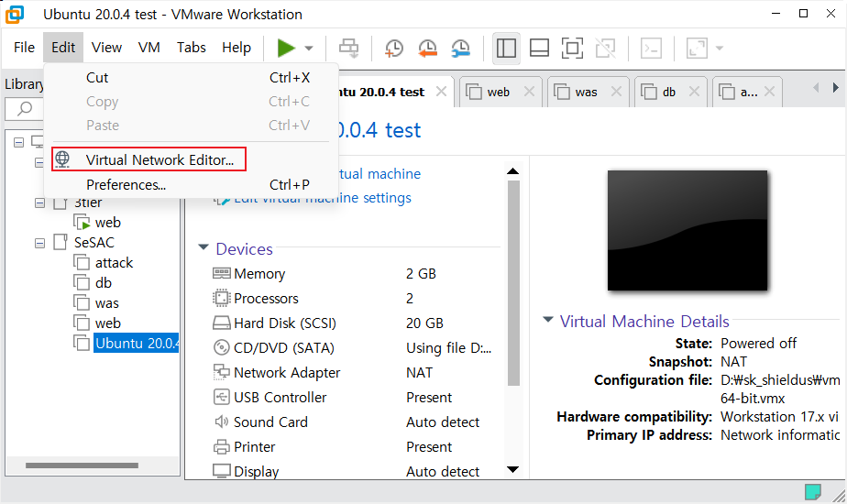Click the devices list vertical scrollbar thumb
The width and height of the screenshot is (847, 504).
(513, 283)
